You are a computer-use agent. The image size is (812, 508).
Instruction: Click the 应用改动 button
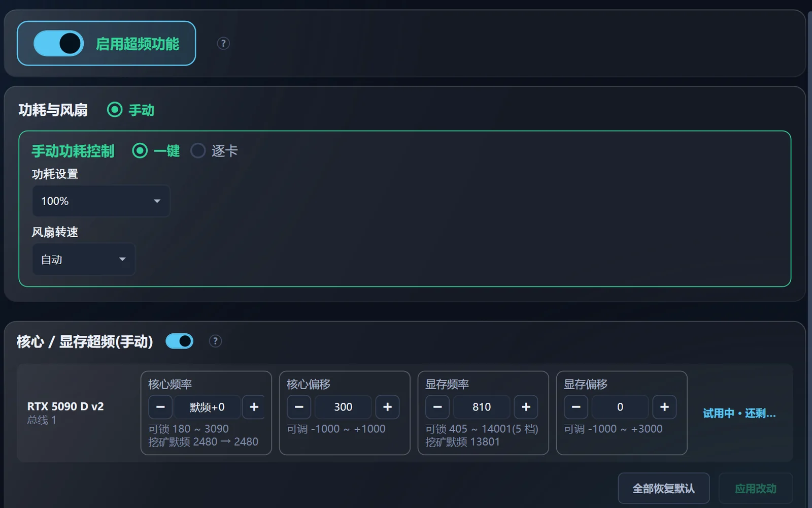(756, 489)
